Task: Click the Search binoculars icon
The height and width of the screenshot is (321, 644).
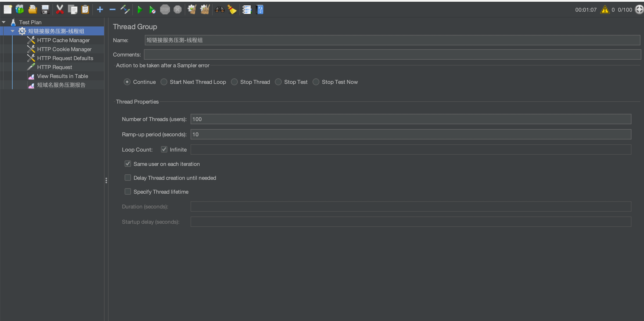Action: 220,10
